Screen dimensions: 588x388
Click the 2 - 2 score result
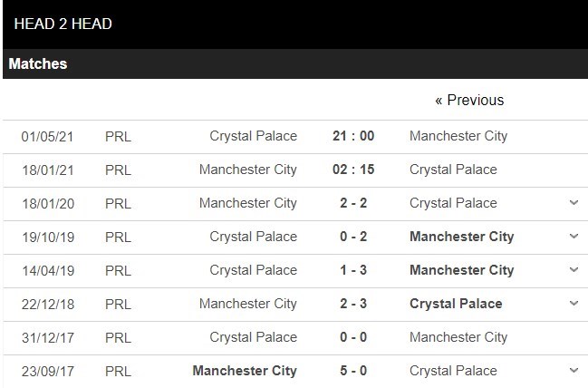[x=353, y=203]
